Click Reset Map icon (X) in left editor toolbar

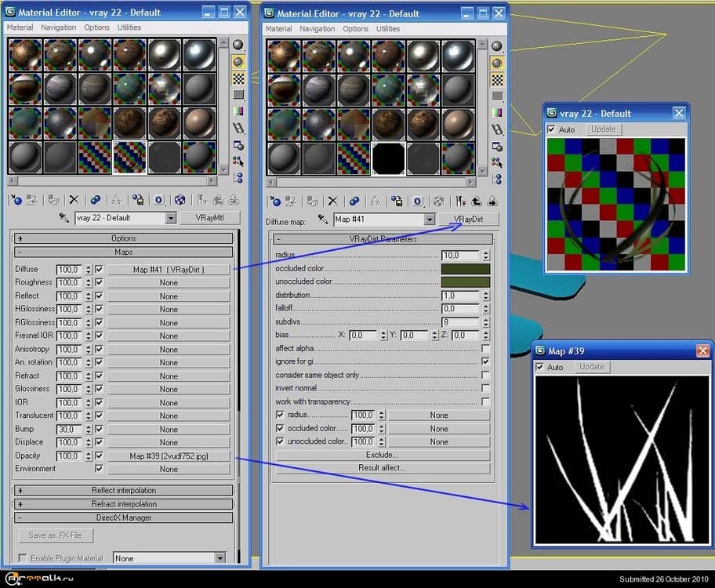(x=74, y=200)
